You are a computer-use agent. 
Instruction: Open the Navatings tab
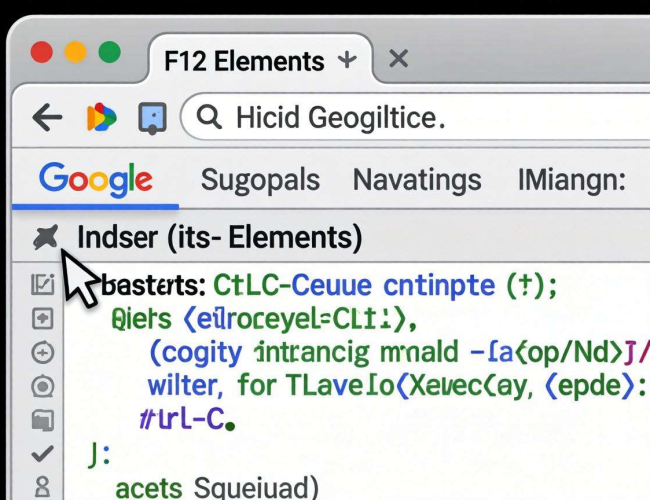point(417,180)
